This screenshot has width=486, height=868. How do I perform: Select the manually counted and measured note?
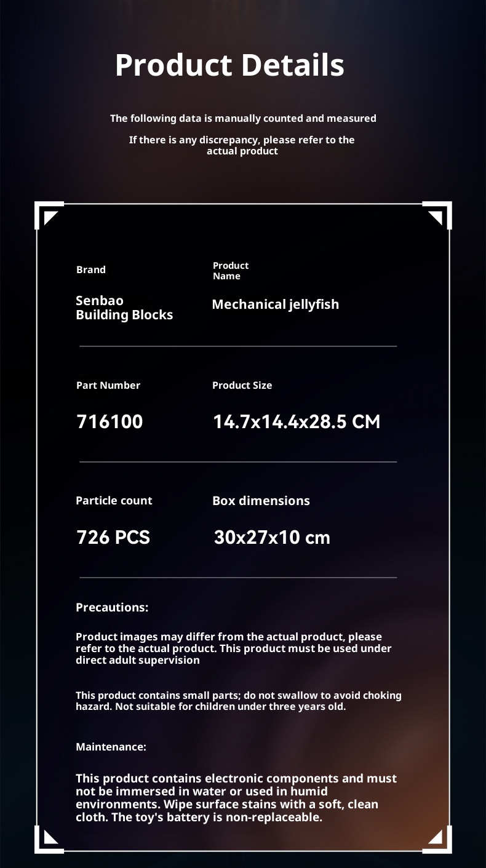tap(243, 118)
